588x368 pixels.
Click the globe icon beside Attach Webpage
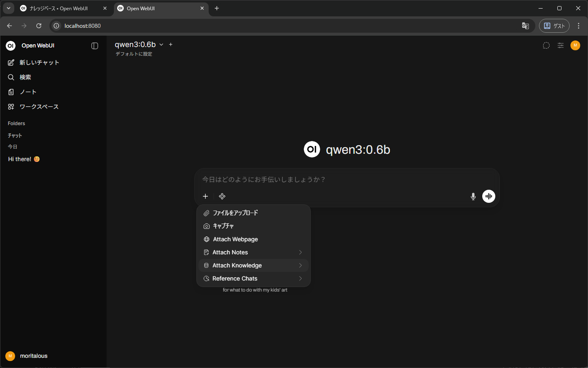pyautogui.click(x=207, y=239)
